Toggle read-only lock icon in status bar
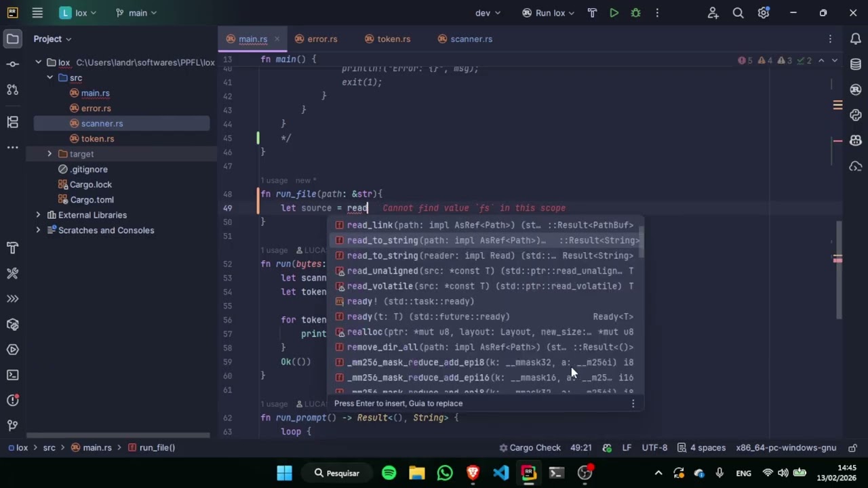 click(x=852, y=448)
